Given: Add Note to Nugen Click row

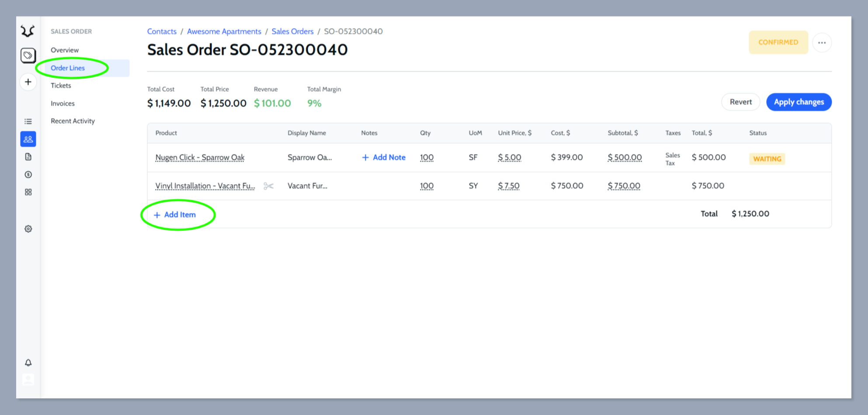Looking at the screenshot, I should [384, 157].
